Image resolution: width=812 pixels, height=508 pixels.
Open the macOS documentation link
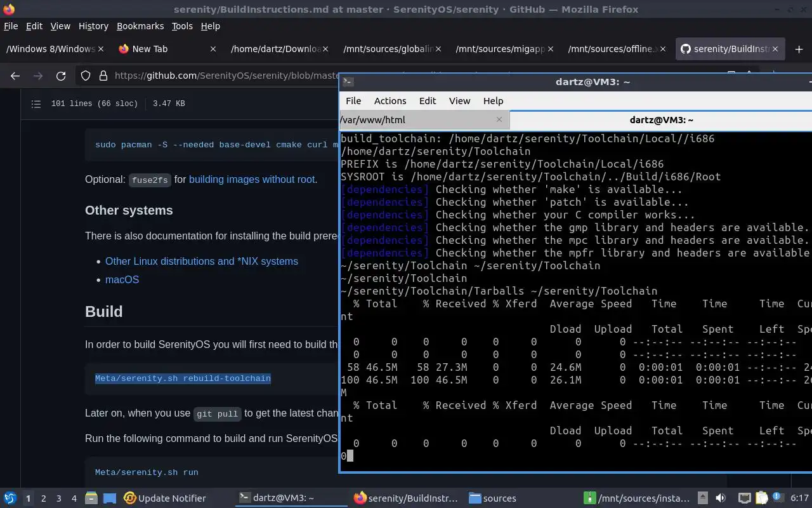[x=122, y=280]
